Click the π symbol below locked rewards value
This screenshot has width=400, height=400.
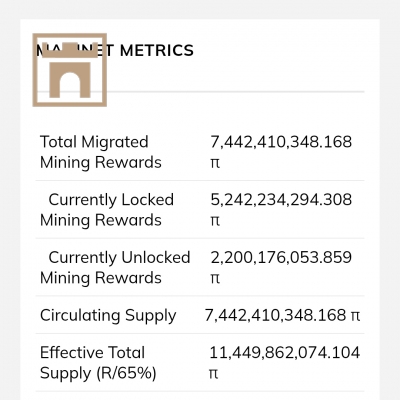click(215, 221)
